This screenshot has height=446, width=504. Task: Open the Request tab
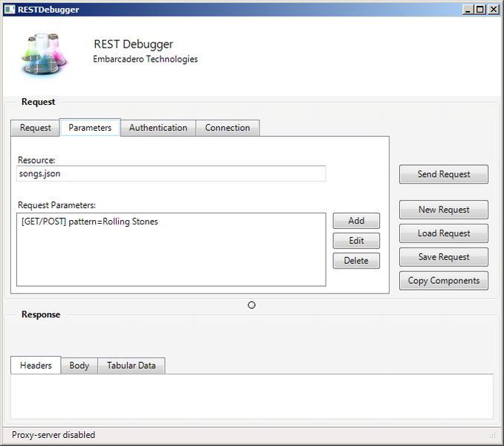(x=36, y=128)
